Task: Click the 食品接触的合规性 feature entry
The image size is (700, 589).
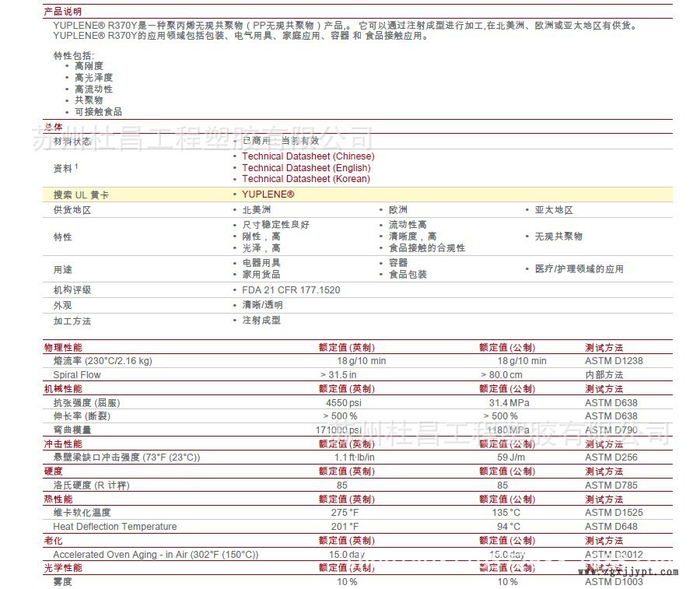Action: tap(426, 248)
